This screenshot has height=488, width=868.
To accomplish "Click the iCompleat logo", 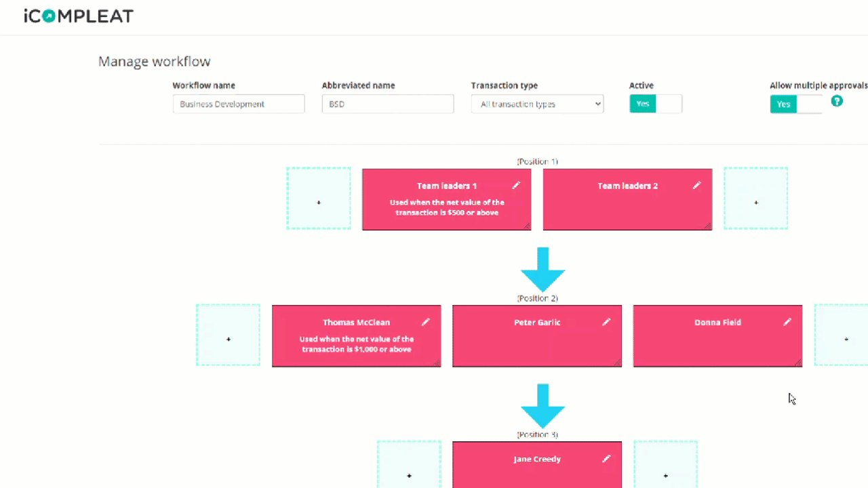I will click(x=79, y=16).
